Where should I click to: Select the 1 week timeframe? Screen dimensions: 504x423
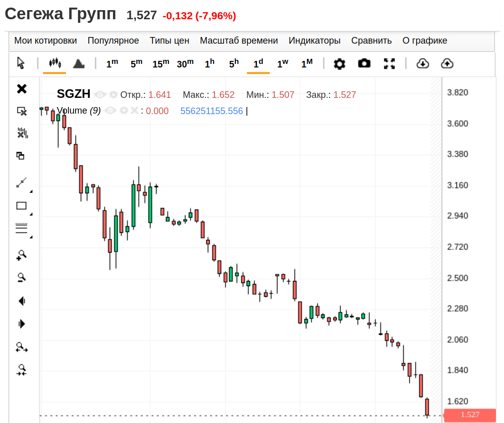click(282, 63)
